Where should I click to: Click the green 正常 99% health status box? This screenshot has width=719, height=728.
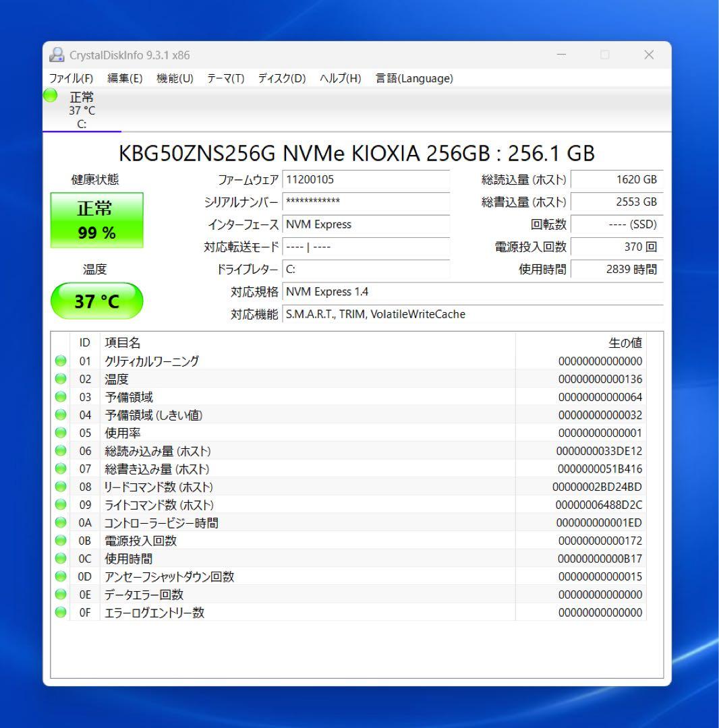point(96,219)
